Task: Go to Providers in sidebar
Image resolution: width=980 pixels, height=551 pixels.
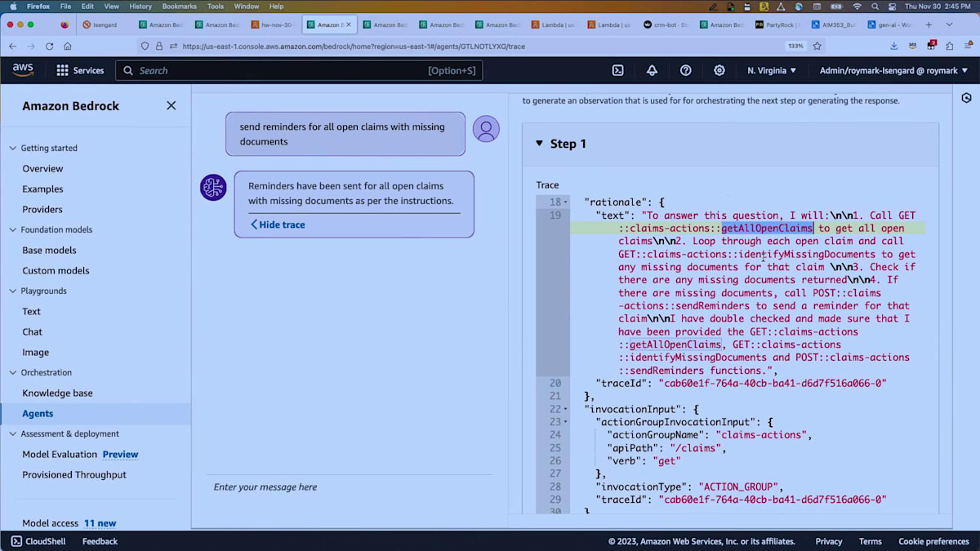Action: tap(42, 209)
